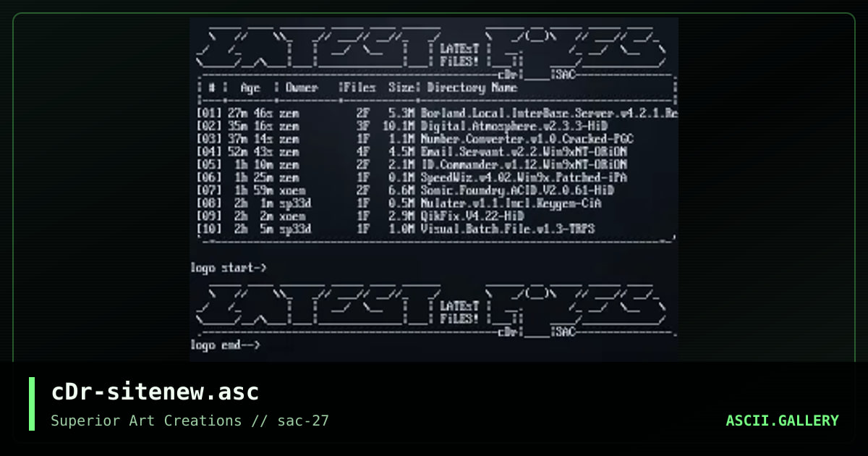This screenshot has width=868, height=456.
Task: Select the Visual.Batch.File.v1.3-TRPS entry
Action: (x=507, y=228)
